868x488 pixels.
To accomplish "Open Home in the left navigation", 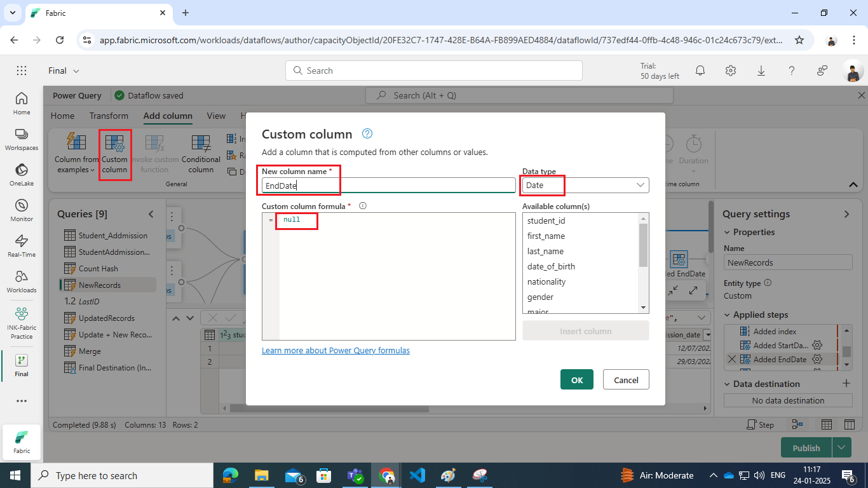I will click(22, 104).
